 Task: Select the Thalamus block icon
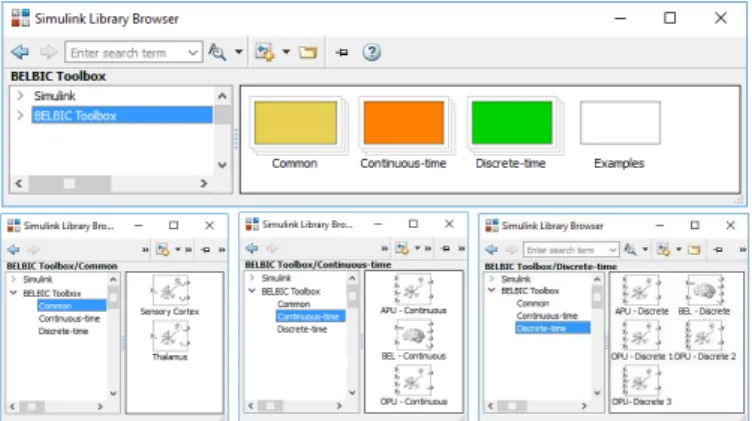point(171,336)
